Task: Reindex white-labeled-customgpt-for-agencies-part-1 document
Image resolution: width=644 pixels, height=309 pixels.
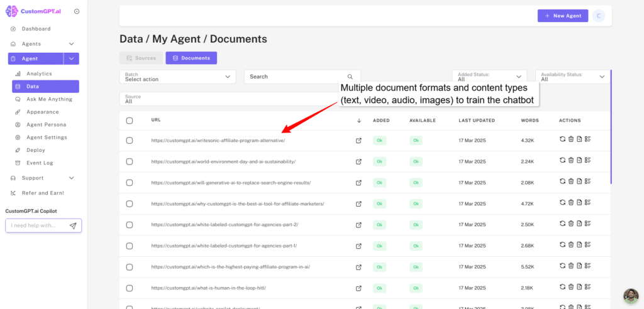Action: point(563,244)
